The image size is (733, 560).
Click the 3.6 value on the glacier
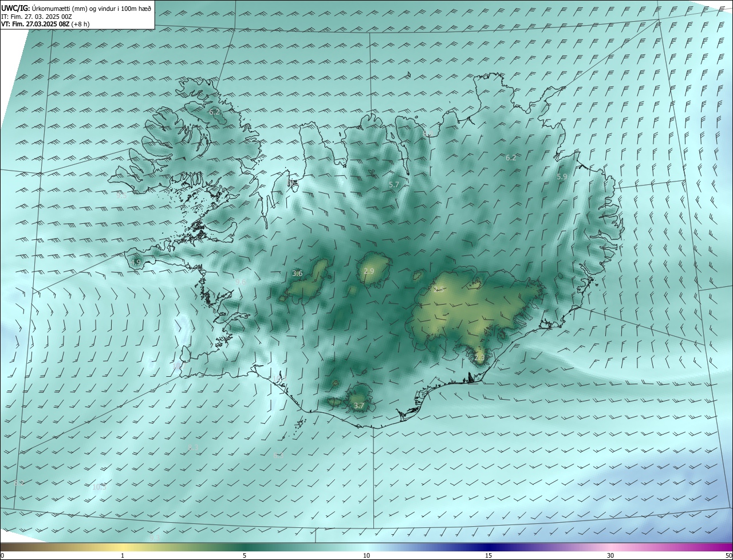click(297, 274)
